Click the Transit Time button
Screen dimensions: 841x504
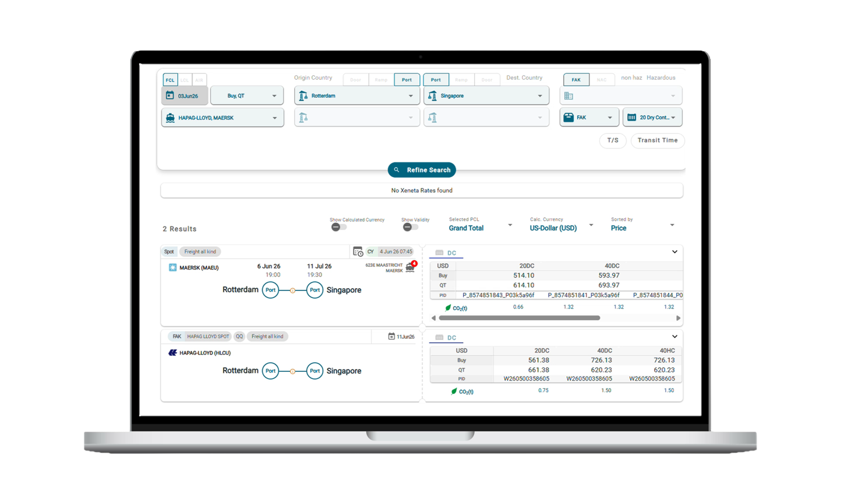(x=658, y=140)
